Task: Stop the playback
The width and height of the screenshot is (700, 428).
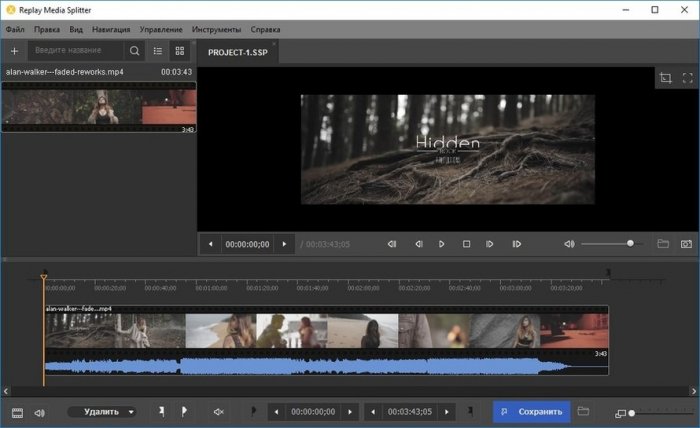Action: (467, 244)
